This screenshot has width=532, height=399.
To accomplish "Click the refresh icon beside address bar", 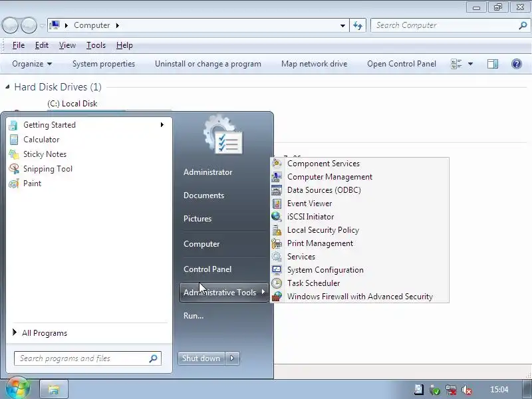I will point(358,25).
